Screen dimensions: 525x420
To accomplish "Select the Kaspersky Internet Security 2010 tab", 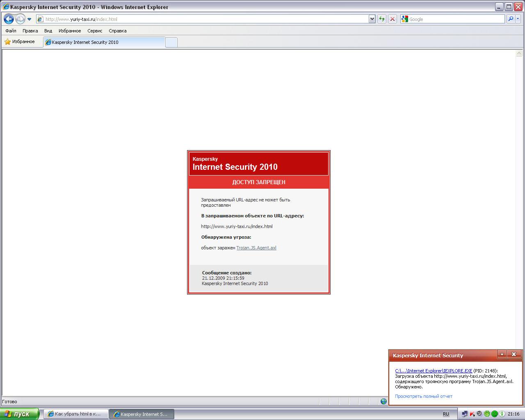I will (x=104, y=42).
